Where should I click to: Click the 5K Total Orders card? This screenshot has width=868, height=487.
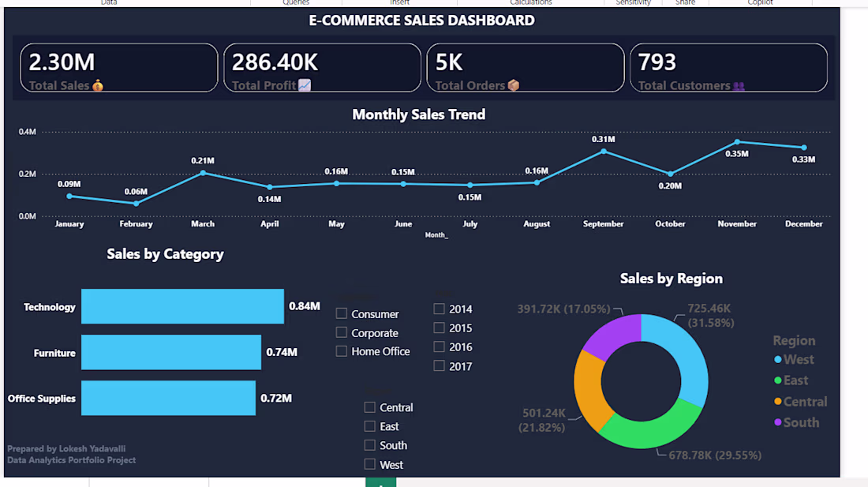pos(526,68)
